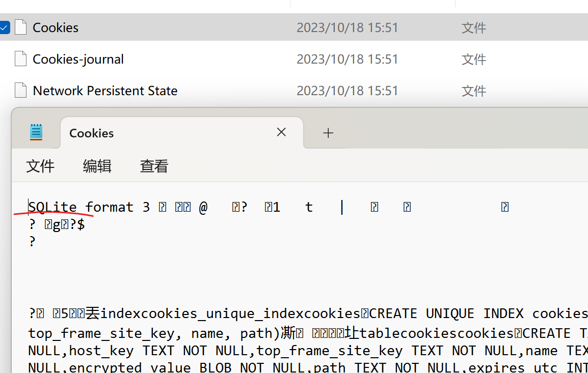Select the Cookies file name in list
This screenshot has height=373, width=588.
coord(56,27)
